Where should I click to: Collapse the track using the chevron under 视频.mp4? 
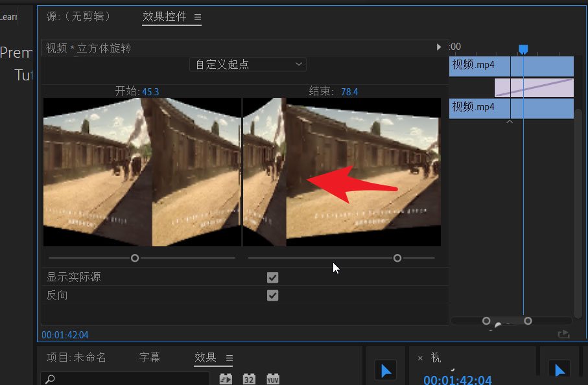click(x=509, y=121)
